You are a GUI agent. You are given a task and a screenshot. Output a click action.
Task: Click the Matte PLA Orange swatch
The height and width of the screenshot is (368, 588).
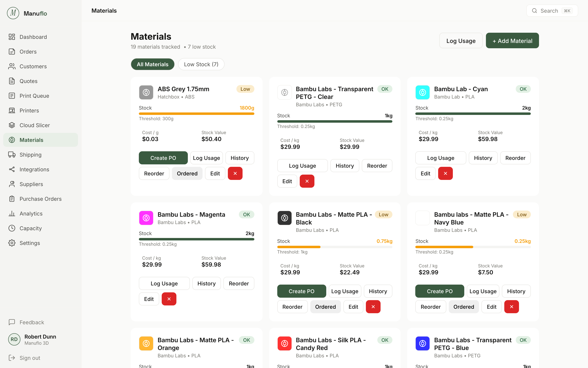146,344
